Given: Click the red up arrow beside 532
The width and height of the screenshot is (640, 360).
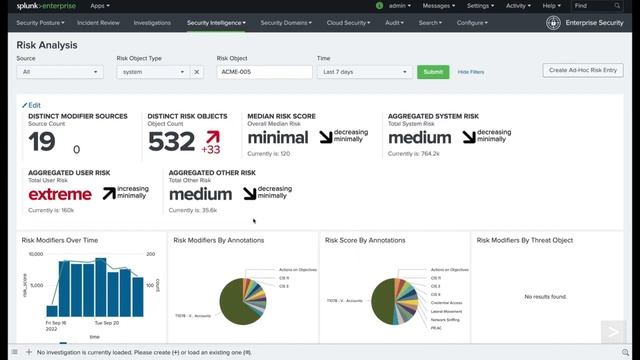Looking at the screenshot, I should 213,137.
